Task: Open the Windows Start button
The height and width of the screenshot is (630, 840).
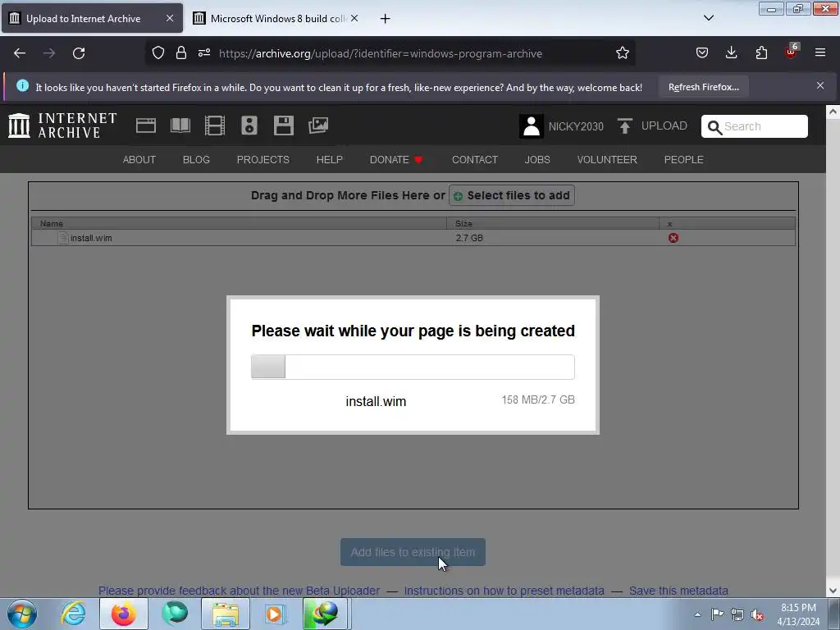Action: tap(22, 614)
